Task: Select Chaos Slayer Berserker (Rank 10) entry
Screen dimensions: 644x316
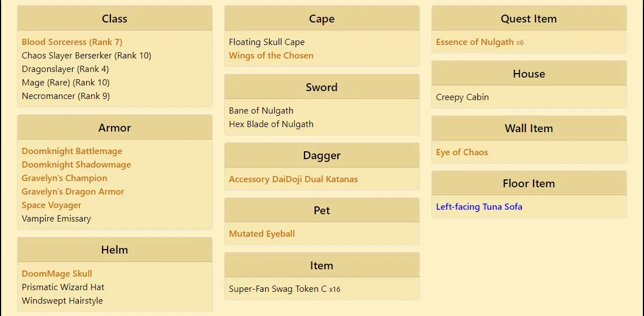Action: coord(86,56)
